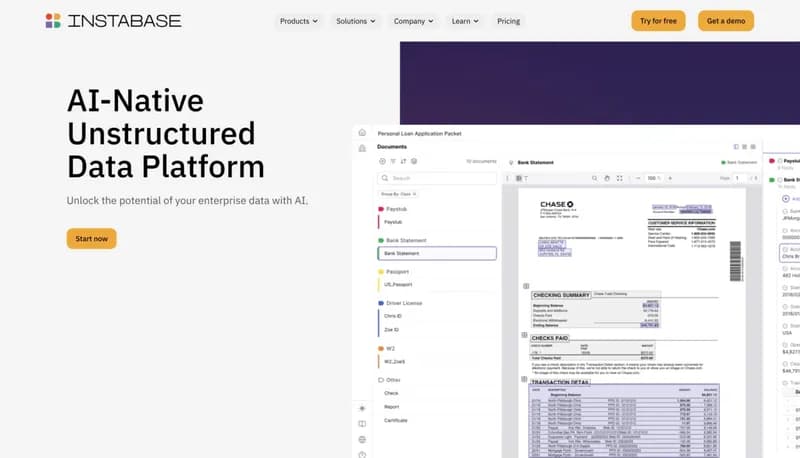This screenshot has height=458, width=800.
Task: Click the table icon beside CHECKS PAID
Action: coord(524,335)
